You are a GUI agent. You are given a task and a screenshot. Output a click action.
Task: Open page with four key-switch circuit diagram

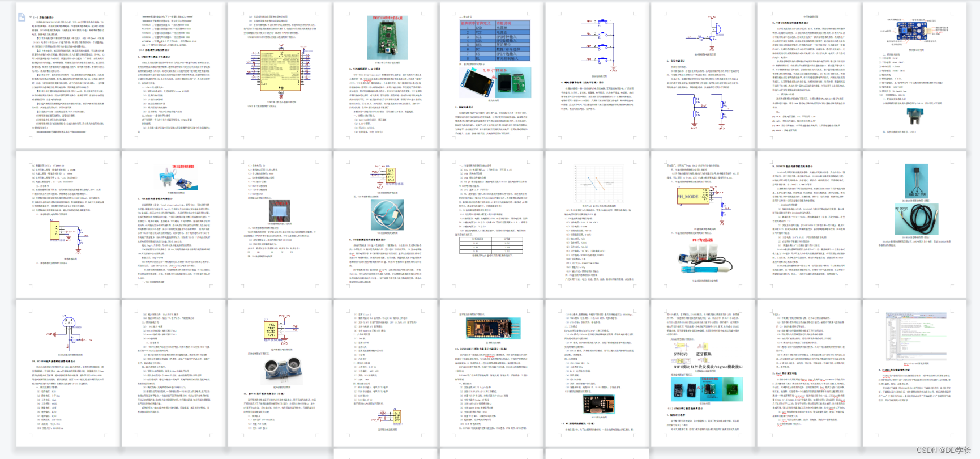click(x=598, y=75)
